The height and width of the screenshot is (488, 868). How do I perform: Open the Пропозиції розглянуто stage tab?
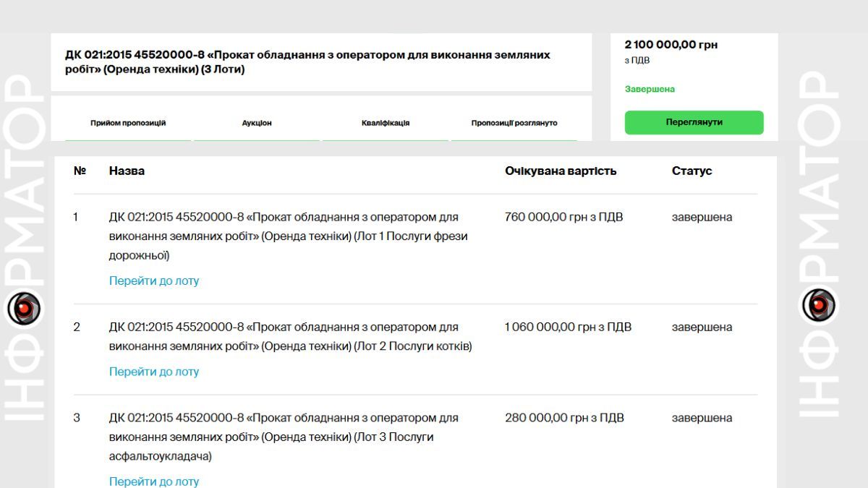(x=514, y=122)
